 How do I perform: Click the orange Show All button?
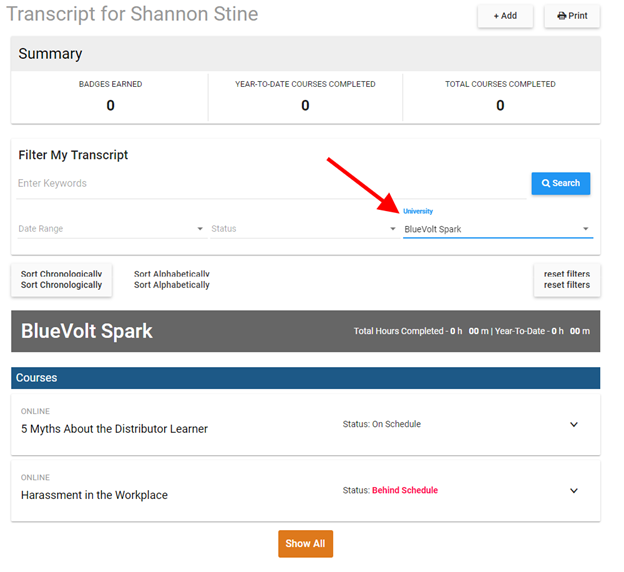pos(305,543)
